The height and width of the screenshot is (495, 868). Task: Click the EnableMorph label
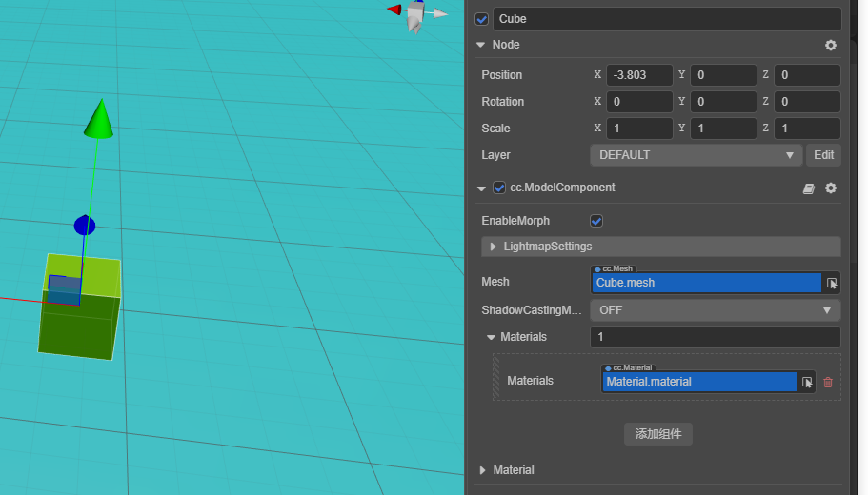515,221
